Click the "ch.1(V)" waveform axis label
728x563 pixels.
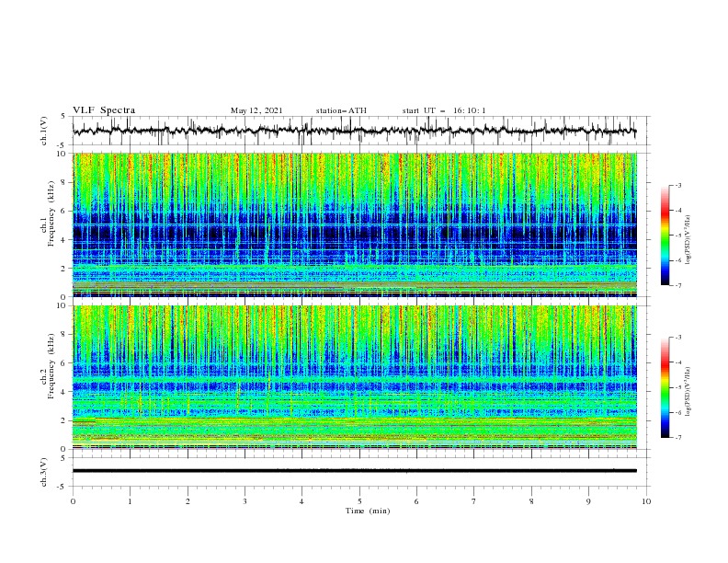[x=44, y=131]
